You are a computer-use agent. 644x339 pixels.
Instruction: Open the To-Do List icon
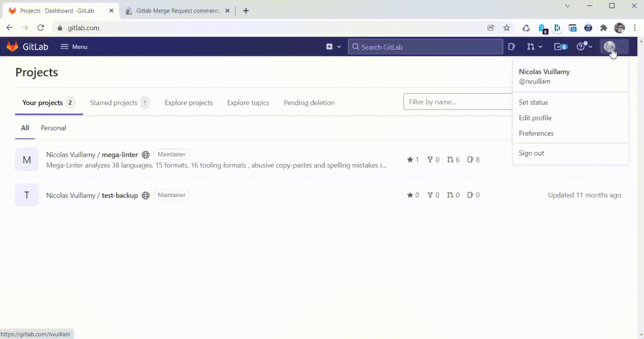560,47
